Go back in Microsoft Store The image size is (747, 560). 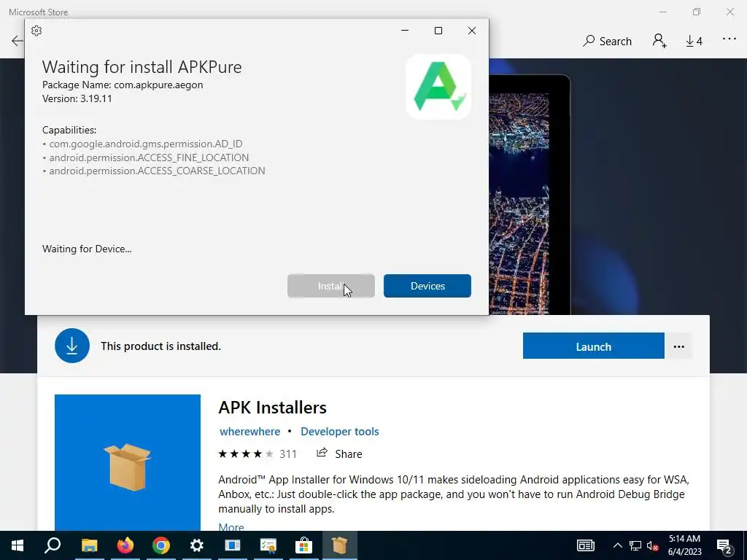coord(18,41)
